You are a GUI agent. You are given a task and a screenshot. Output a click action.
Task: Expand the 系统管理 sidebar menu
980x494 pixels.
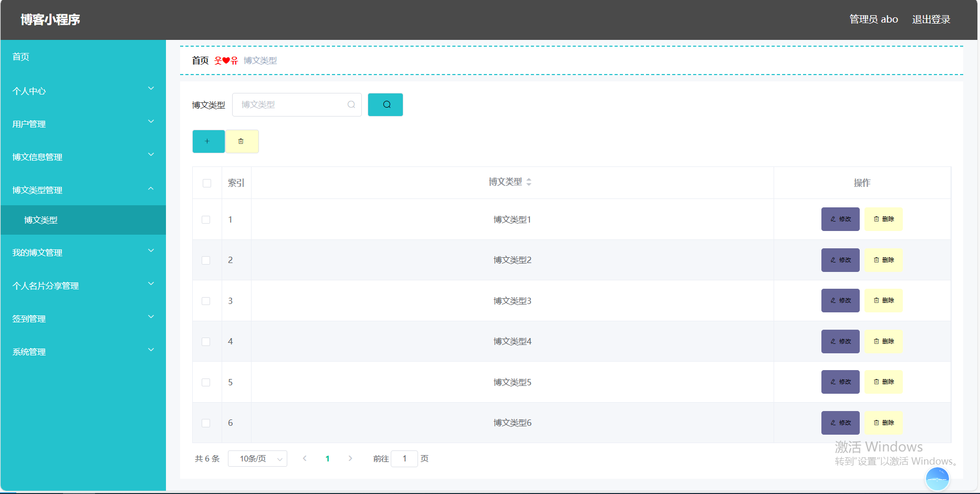pyautogui.click(x=83, y=352)
